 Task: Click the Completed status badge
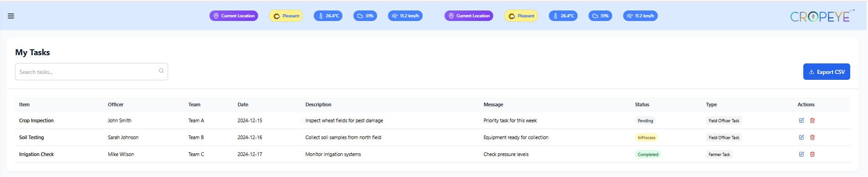point(648,154)
